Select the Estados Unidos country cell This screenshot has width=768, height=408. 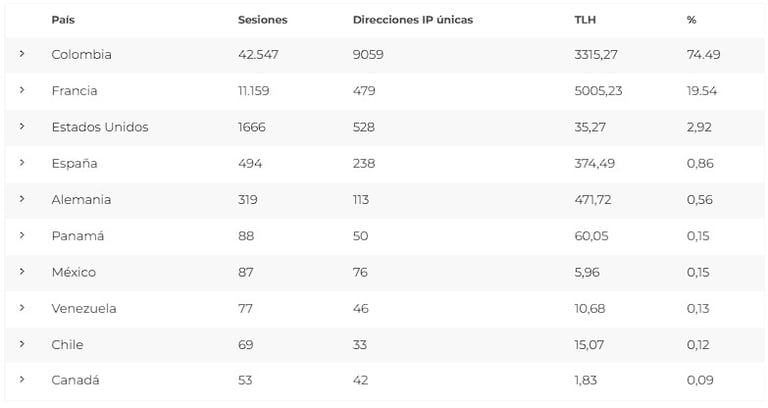pos(100,127)
